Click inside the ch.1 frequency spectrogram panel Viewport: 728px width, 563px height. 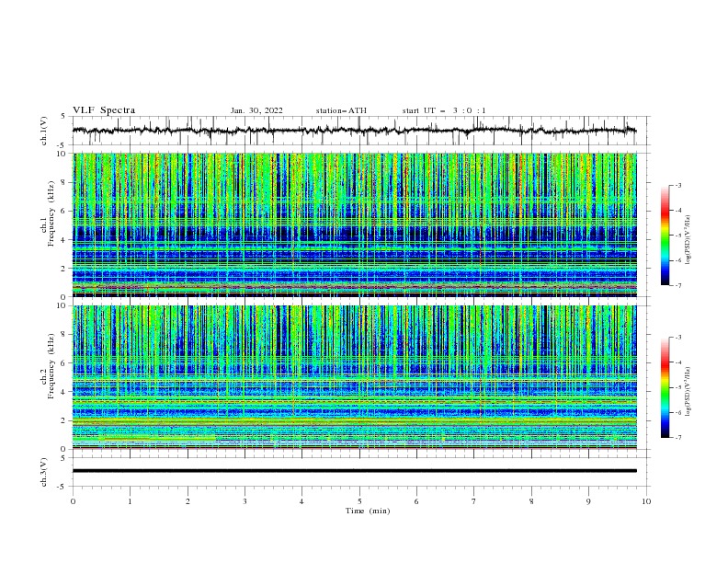point(355,224)
